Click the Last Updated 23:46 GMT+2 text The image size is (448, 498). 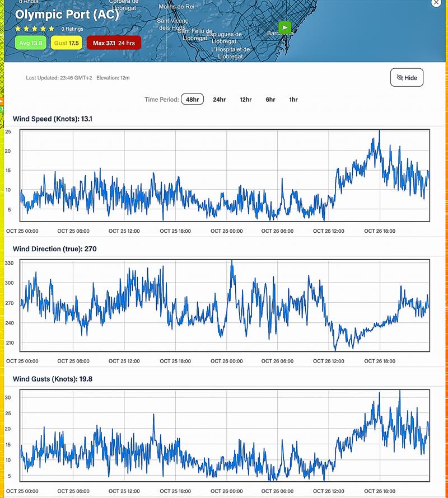point(59,78)
